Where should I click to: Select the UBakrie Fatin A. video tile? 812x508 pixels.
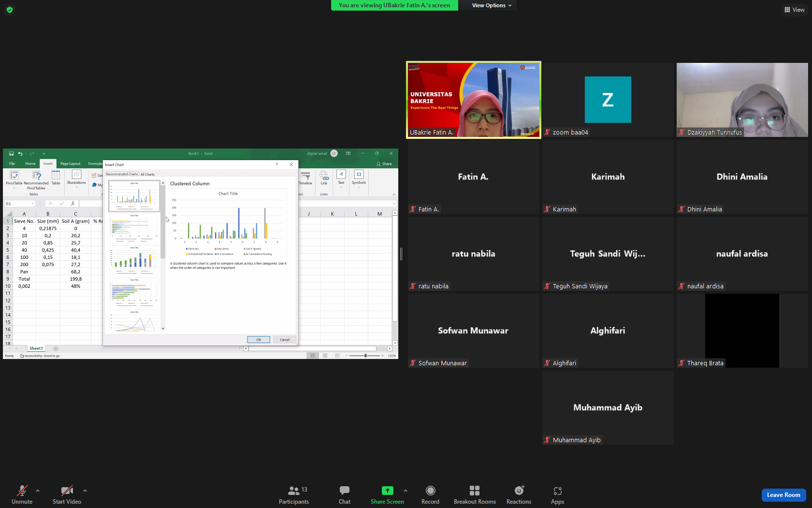pos(474,100)
